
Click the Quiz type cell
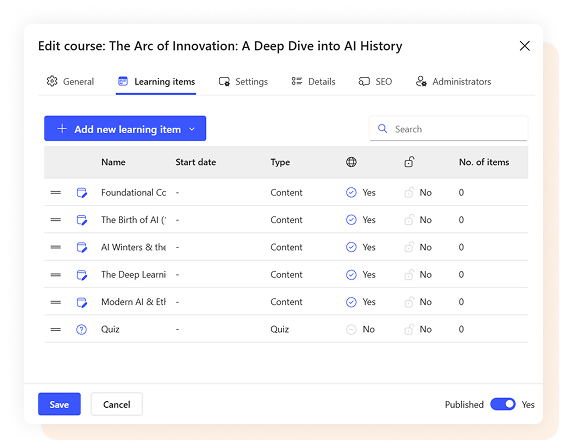[x=280, y=329]
